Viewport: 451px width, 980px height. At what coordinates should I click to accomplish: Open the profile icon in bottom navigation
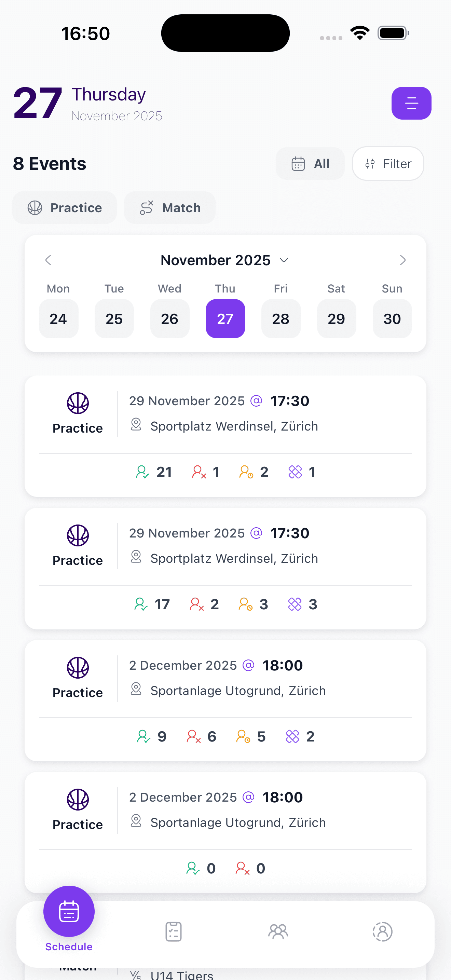tap(382, 931)
